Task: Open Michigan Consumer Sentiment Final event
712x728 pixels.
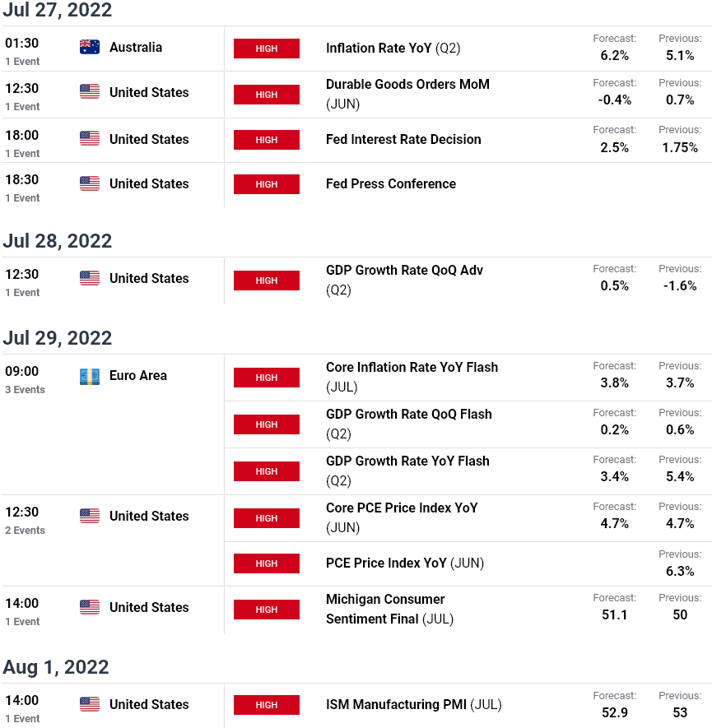Action: pyautogui.click(x=389, y=610)
